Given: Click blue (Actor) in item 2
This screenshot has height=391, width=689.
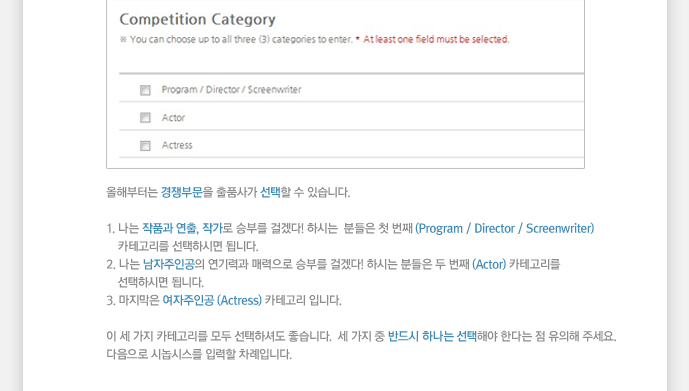Looking at the screenshot, I should click(x=489, y=264).
